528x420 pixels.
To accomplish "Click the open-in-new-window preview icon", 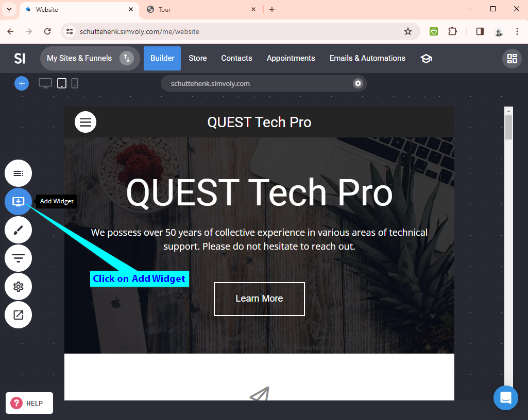I will (x=18, y=314).
